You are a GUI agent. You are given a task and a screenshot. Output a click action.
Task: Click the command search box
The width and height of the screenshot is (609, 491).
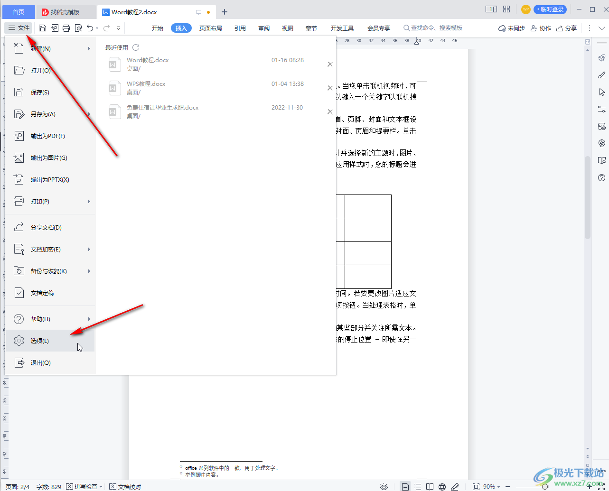[x=433, y=28]
